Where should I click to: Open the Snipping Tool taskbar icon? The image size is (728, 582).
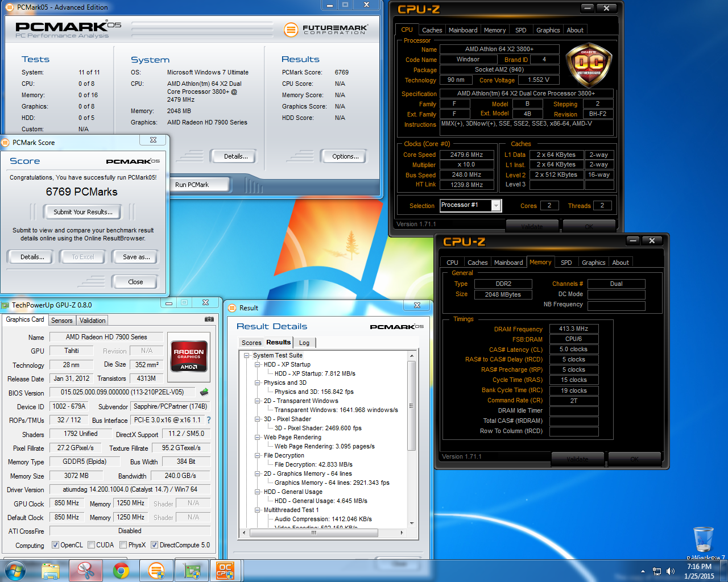point(86,571)
